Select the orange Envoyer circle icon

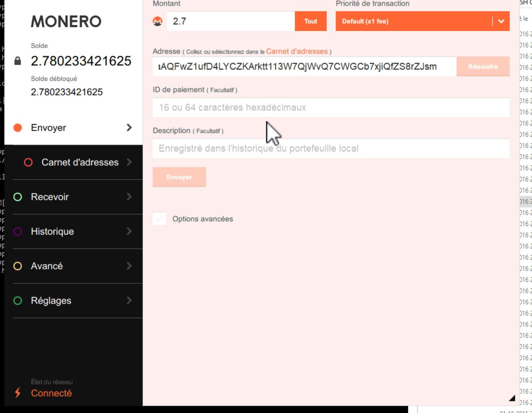18,127
